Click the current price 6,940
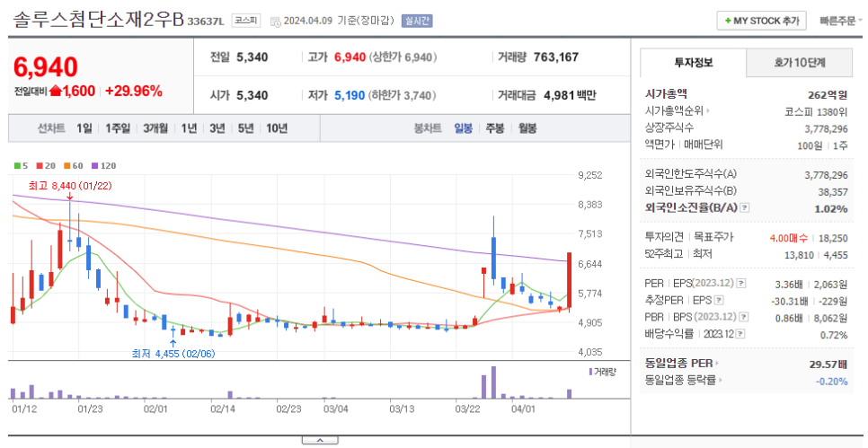Image resolution: width=868 pixels, height=448 pixels. [x=46, y=67]
